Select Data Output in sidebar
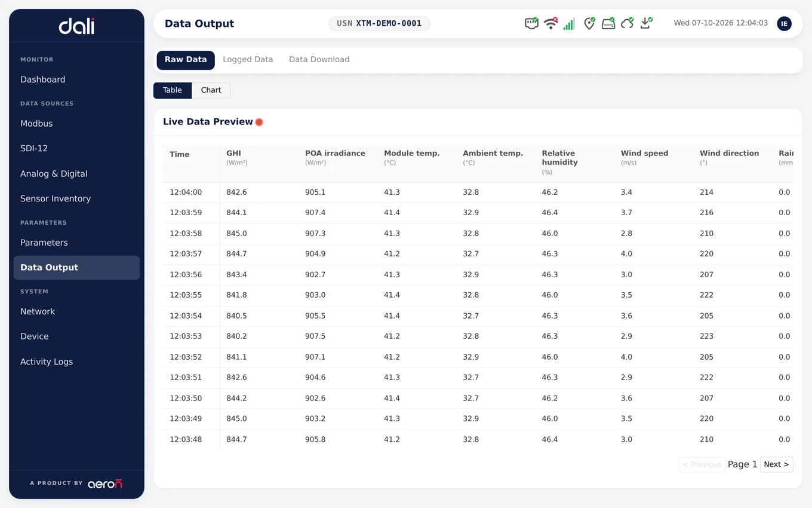812x508 pixels. coord(76,268)
